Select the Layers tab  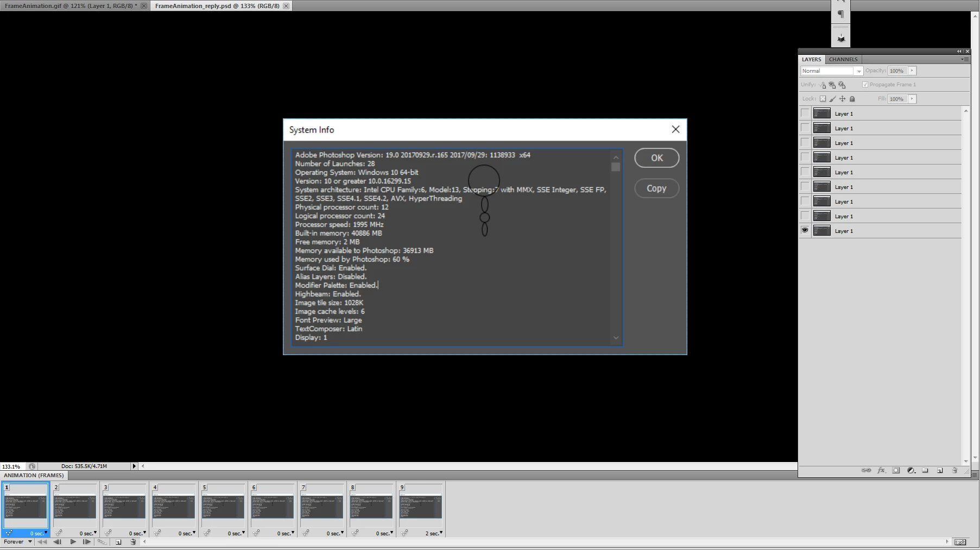click(x=811, y=59)
